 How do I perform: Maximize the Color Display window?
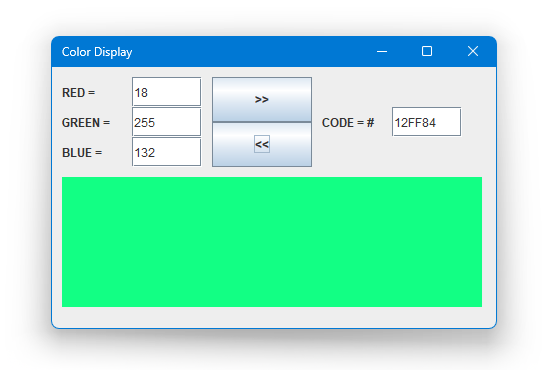[427, 52]
